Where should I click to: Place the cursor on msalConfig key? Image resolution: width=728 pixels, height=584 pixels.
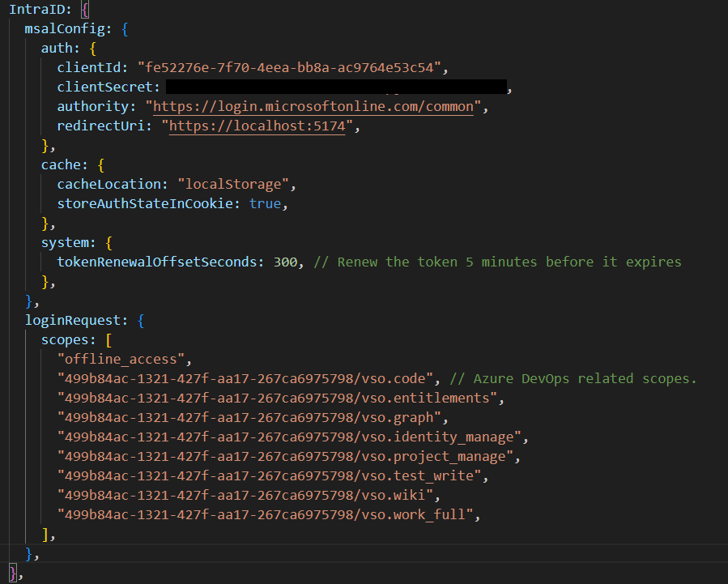coord(65,29)
